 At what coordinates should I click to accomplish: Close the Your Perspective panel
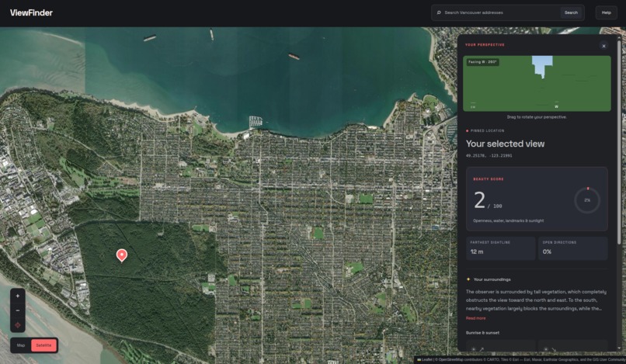[x=603, y=46]
